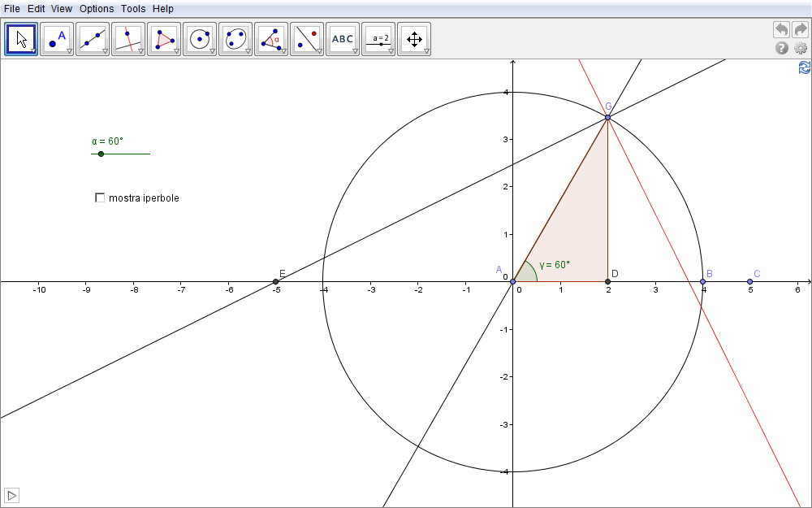
Task: Open the Tools menu
Action: click(133, 8)
